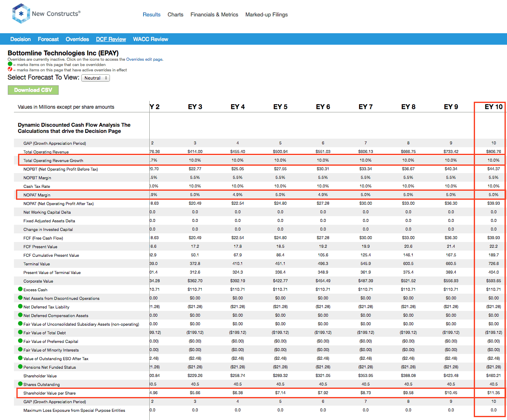The height and width of the screenshot is (420, 507).
Task: Click the Maximum Loss Exposure row label
Action: pos(74,411)
